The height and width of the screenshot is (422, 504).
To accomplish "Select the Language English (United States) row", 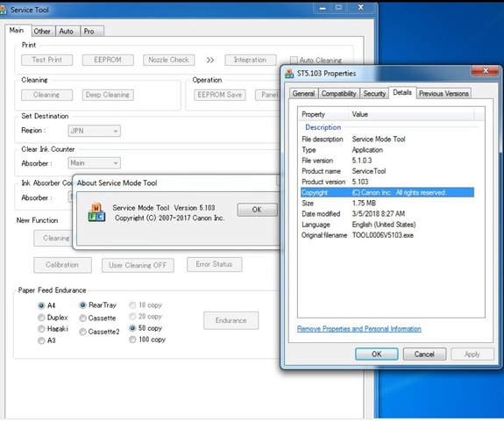I will (387, 225).
